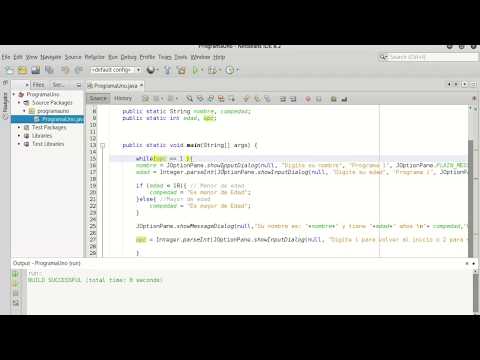Click the Stop icon in Output sidebar
This screenshot has height=360, width=480.
15,293
